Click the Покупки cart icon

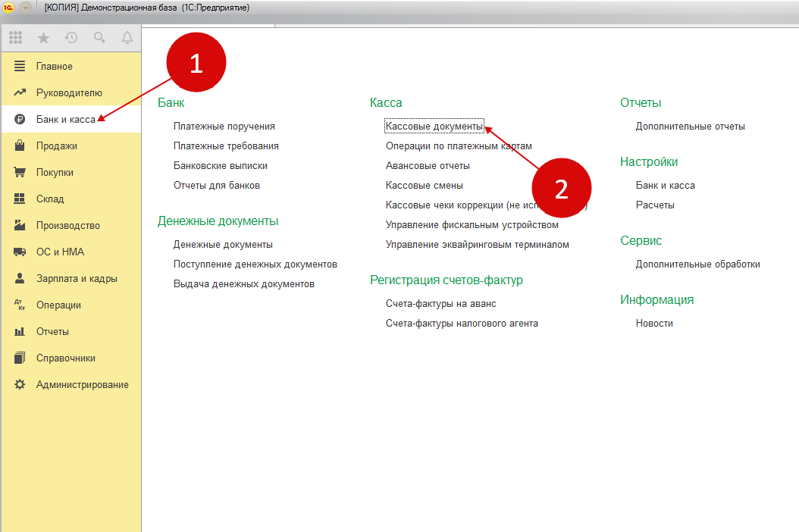click(x=20, y=172)
